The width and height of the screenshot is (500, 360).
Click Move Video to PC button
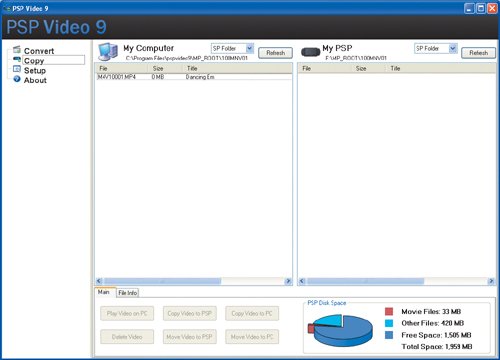pyautogui.click(x=252, y=337)
